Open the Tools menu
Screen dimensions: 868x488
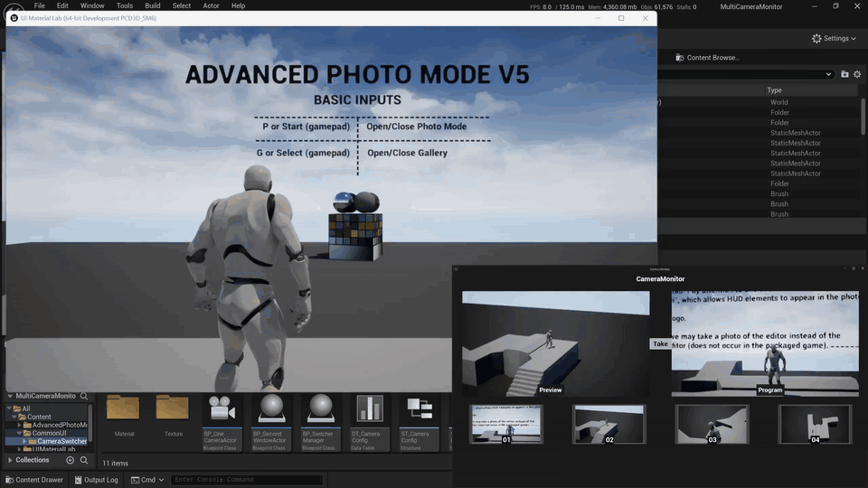pyautogui.click(x=125, y=5)
